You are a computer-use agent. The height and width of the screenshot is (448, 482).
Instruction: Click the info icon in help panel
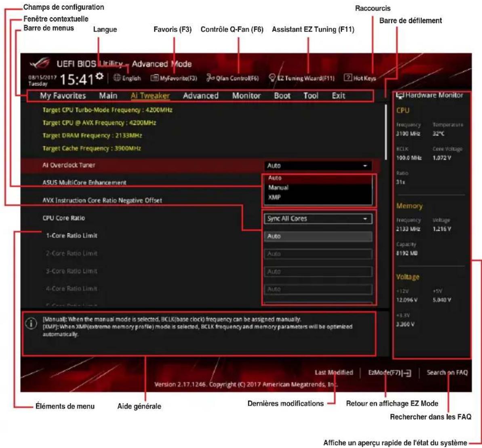31,324
